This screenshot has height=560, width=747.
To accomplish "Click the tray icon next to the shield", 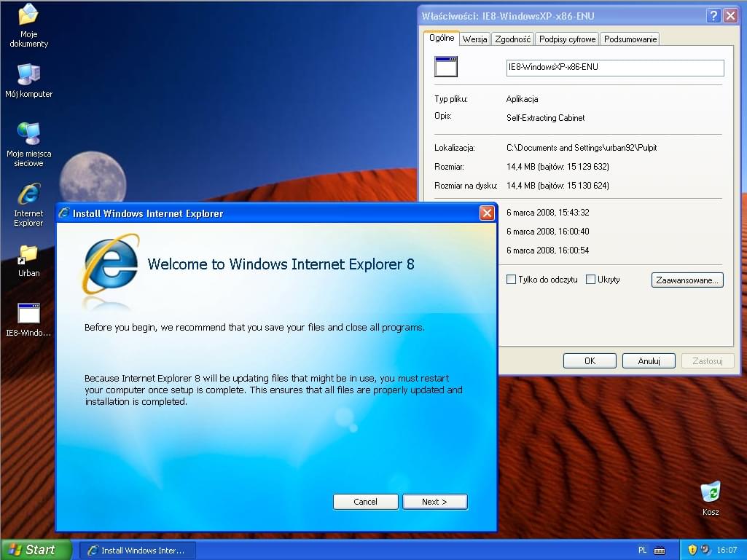I will click(705, 550).
